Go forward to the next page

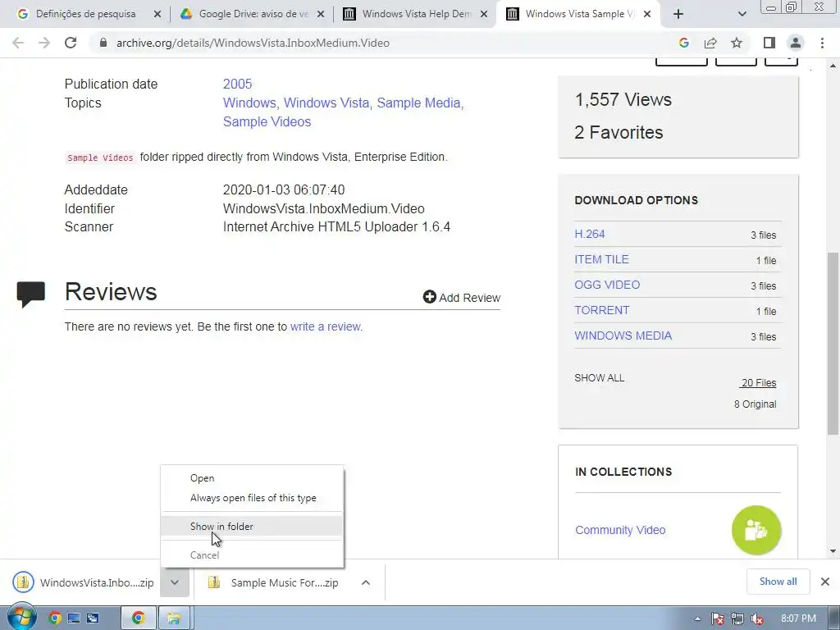click(44, 43)
